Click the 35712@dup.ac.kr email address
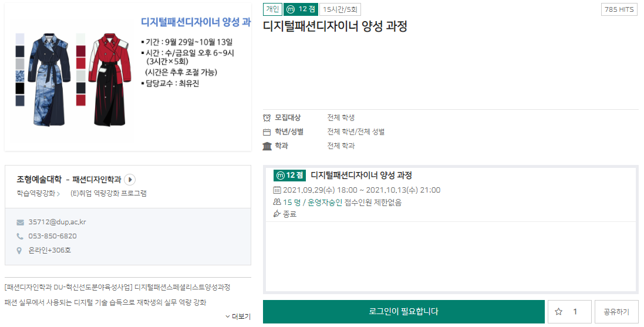This screenshot has width=644, height=327. (x=57, y=223)
